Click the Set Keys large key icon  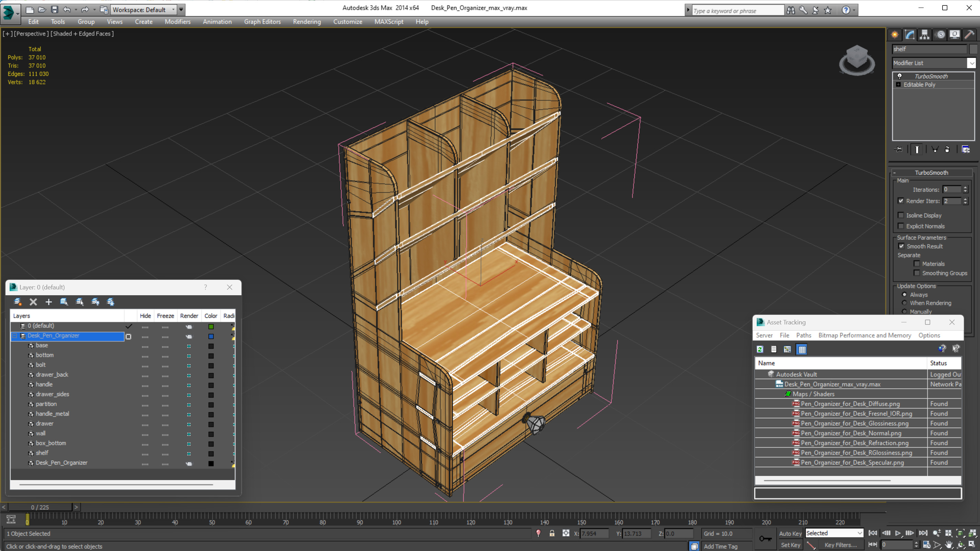pos(765,538)
